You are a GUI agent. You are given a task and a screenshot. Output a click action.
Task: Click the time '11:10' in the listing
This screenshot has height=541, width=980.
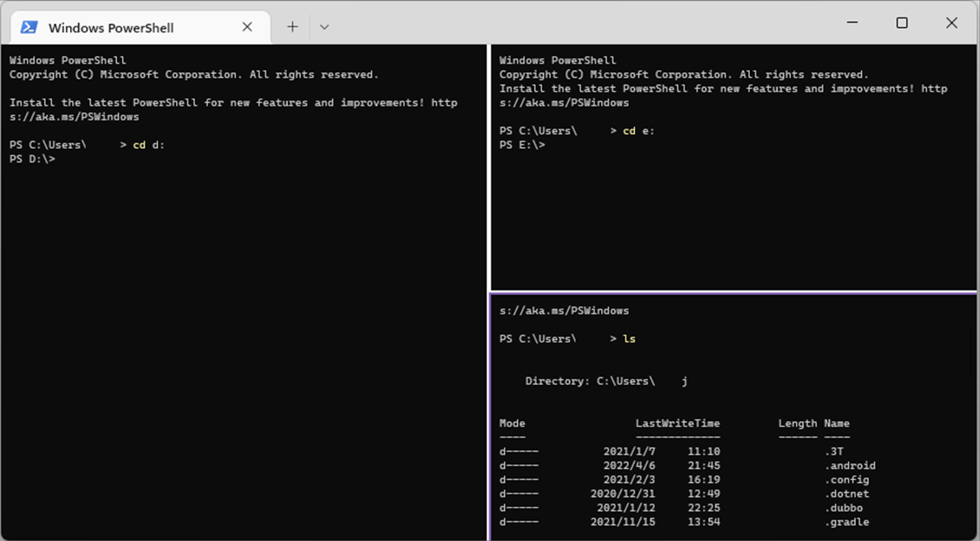[x=704, y=452]
